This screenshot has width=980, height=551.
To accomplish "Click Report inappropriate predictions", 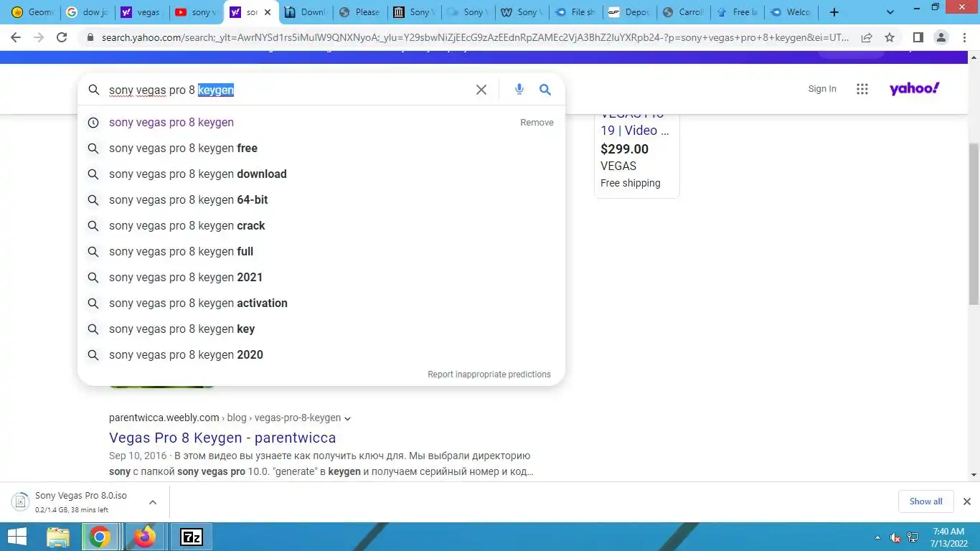I will (489, 375).
